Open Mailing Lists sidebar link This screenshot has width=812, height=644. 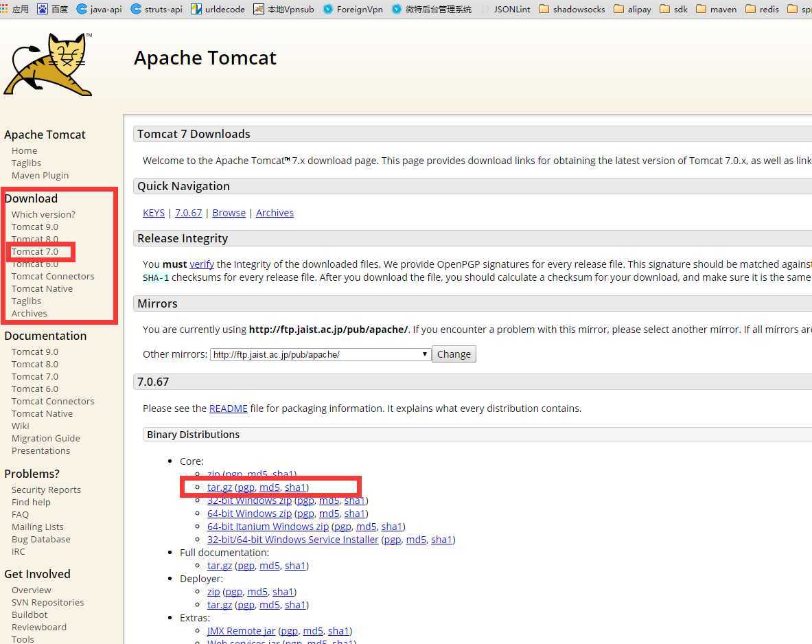(x=37, y=527)
